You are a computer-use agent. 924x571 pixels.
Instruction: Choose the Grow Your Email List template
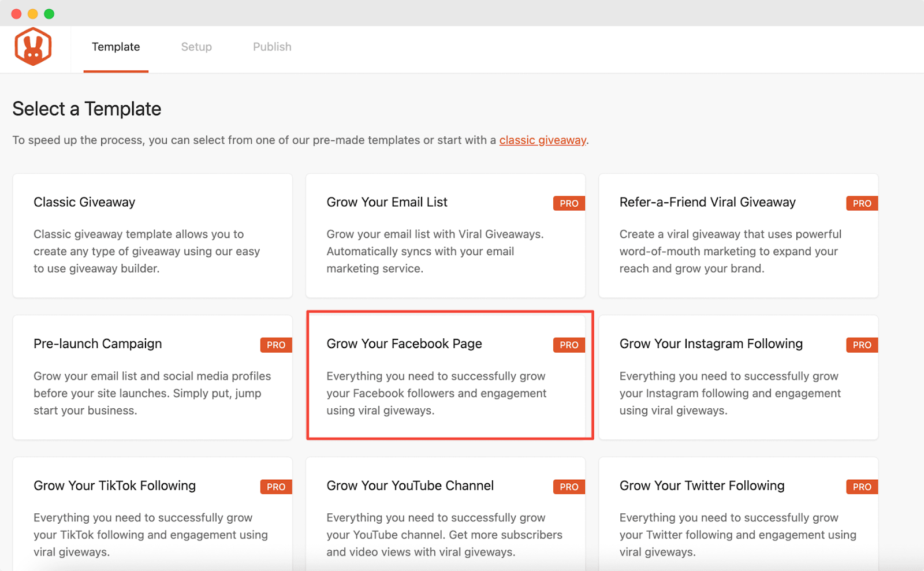click(x=445, y=236)
